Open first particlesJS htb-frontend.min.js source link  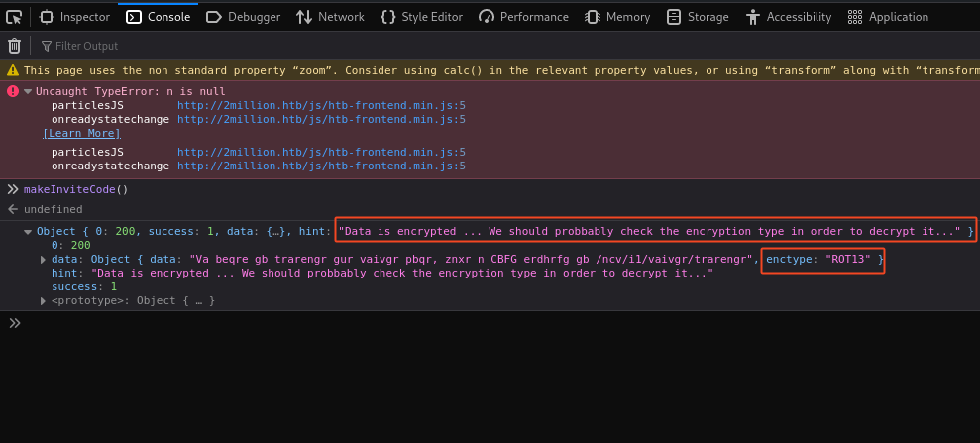pos(321,106)
